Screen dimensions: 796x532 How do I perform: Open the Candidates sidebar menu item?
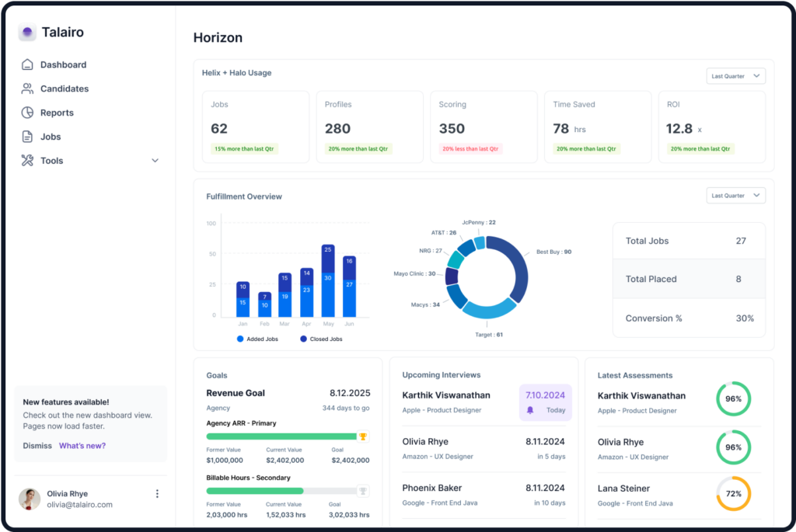(65, 89)
